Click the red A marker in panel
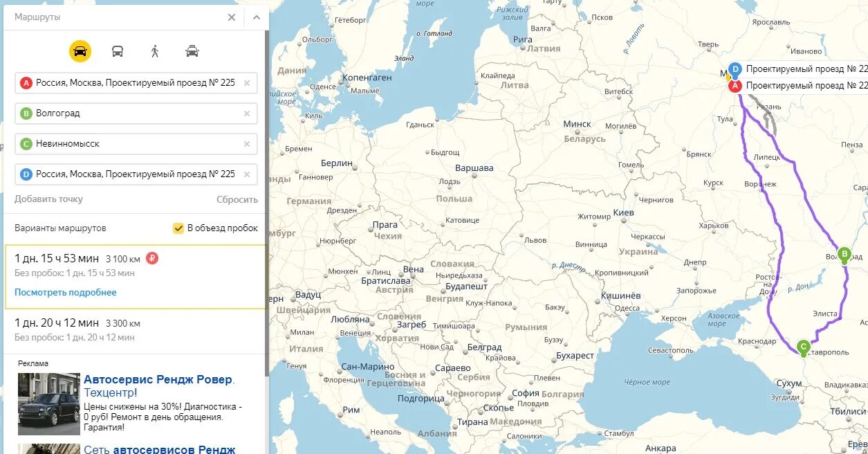This screenshot has height=454, width=868. click(26, 83)
